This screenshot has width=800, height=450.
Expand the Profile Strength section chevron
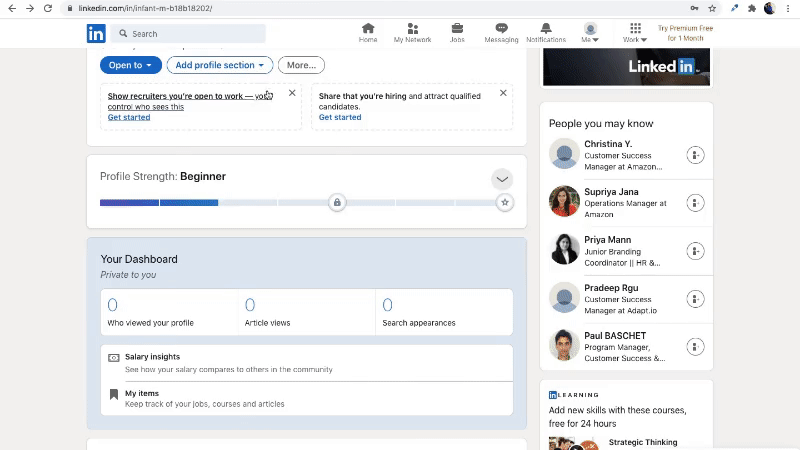(502, 179)
